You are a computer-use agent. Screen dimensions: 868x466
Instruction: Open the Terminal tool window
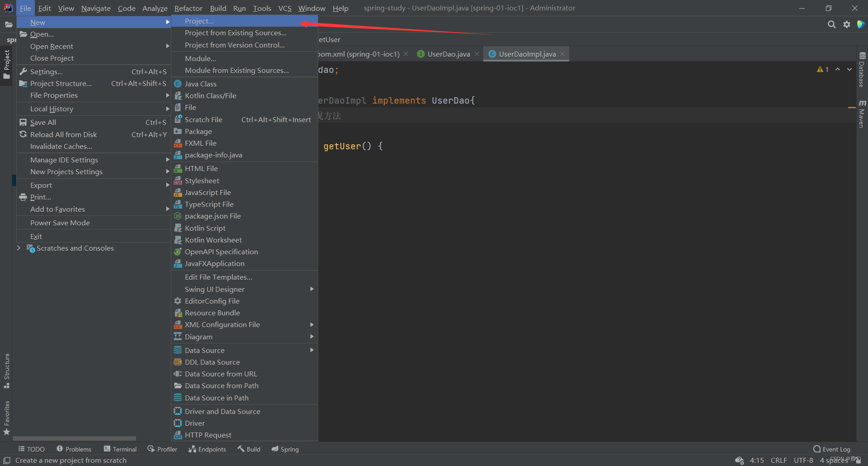(120, 449)
